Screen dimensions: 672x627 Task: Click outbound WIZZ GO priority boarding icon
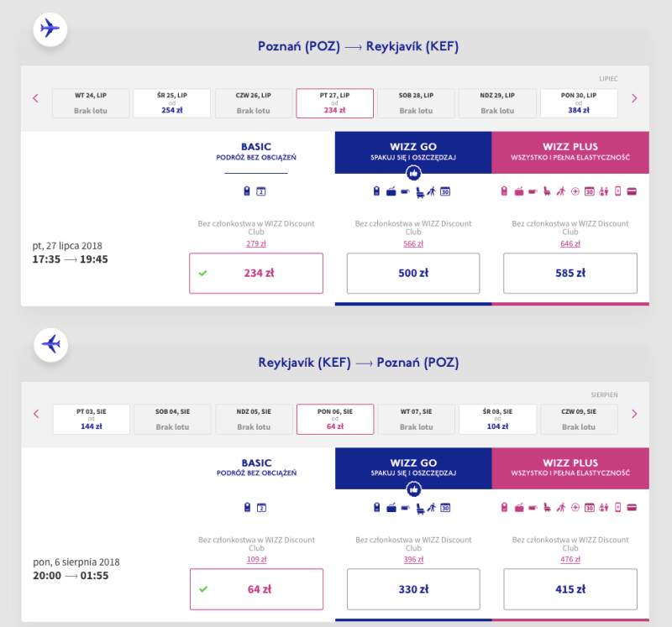point(432,191)
